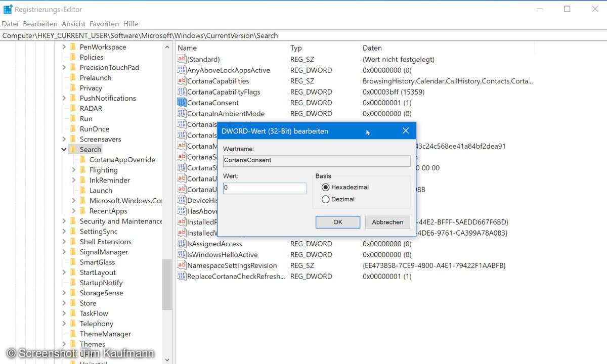Select the StartLayout key in tree
Screen dimensions: 607x364
tap(98, 272)
